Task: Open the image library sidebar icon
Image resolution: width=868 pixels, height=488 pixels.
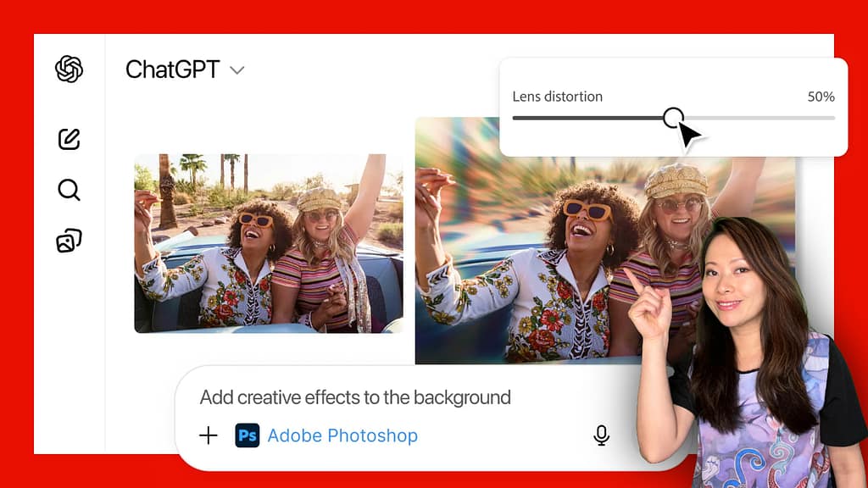Action: tap(68, 241)
